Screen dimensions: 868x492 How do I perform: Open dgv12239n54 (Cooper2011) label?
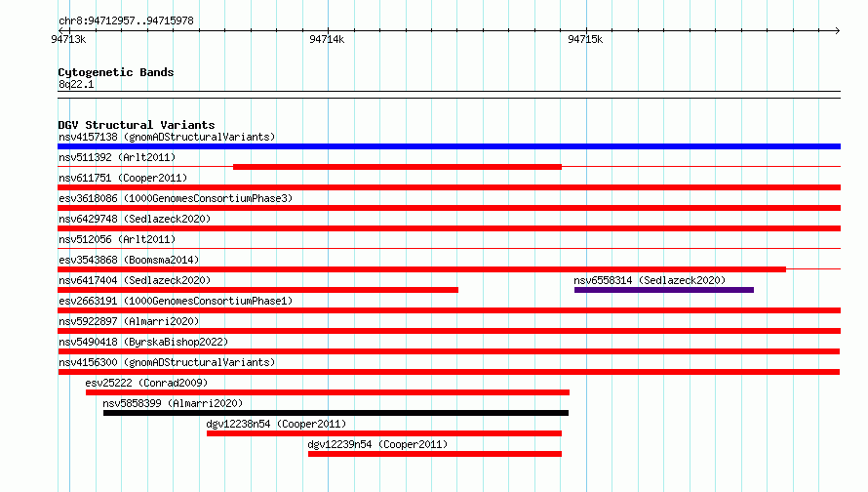pyautogui.click(x=377, y=444)
